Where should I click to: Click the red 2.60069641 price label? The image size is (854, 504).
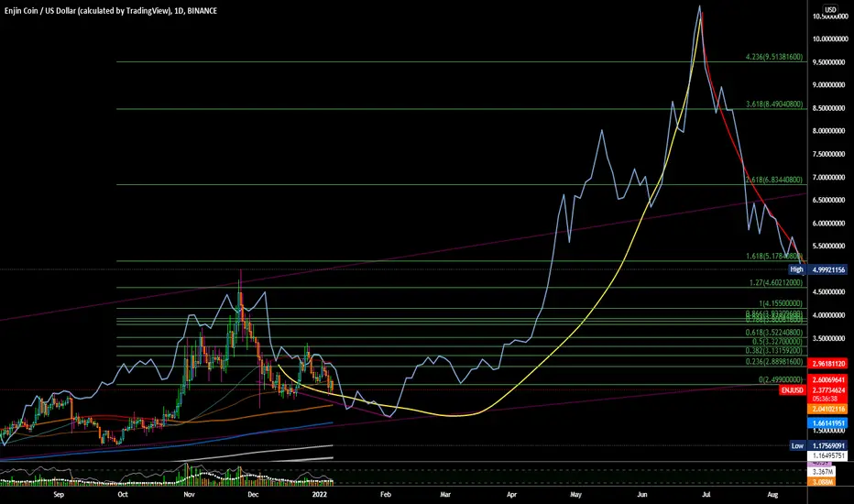(x=828, y=379)
